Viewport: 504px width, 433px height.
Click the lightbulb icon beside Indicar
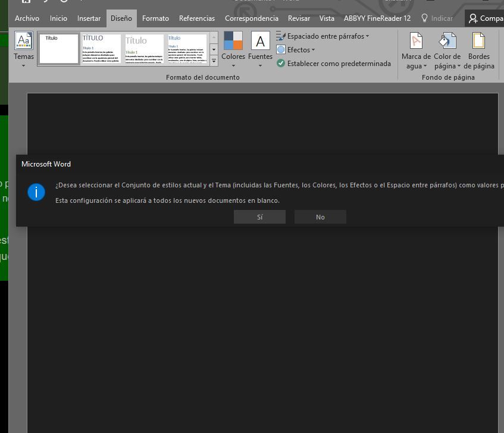[424, 18]
